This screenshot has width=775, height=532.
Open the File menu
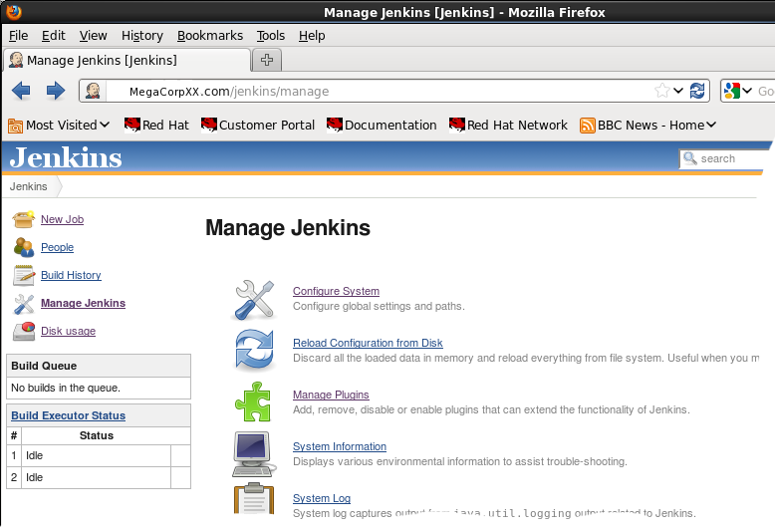[18, 36]
